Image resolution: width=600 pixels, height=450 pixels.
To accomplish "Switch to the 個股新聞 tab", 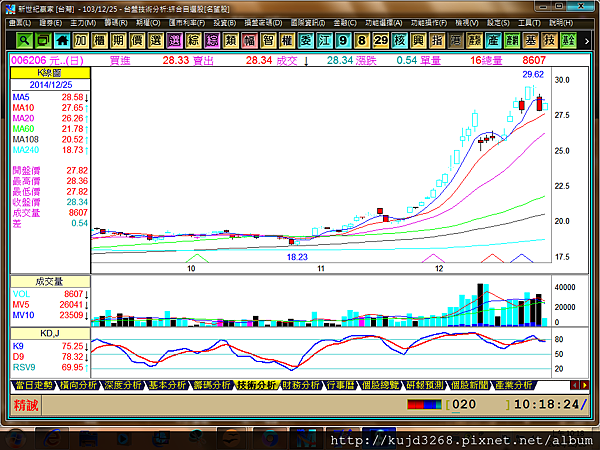I will click(x=469, y=385).
